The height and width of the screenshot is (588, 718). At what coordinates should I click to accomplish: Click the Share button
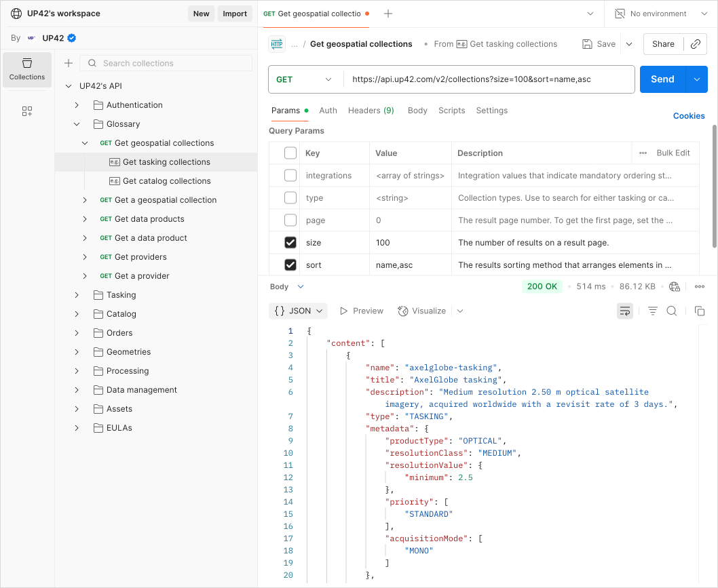[x=663, y=44]
